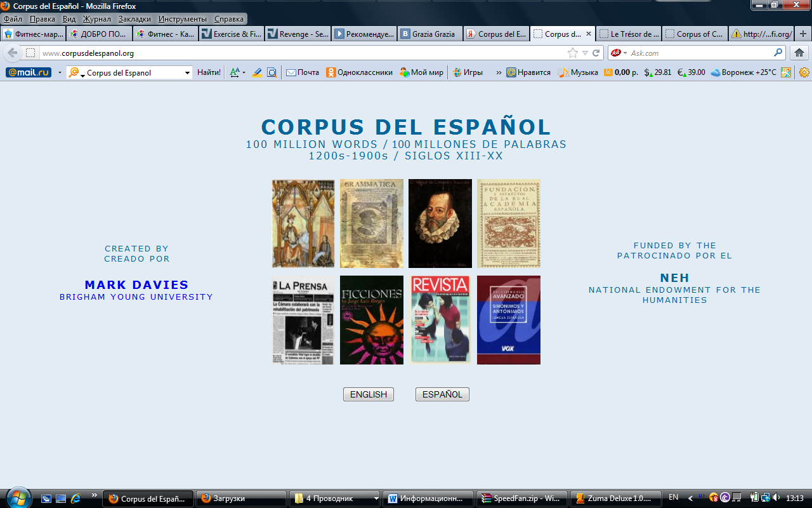The image size is (812, 508).
Task: Open the font size AA dropdown
Action: coord(237,72)
